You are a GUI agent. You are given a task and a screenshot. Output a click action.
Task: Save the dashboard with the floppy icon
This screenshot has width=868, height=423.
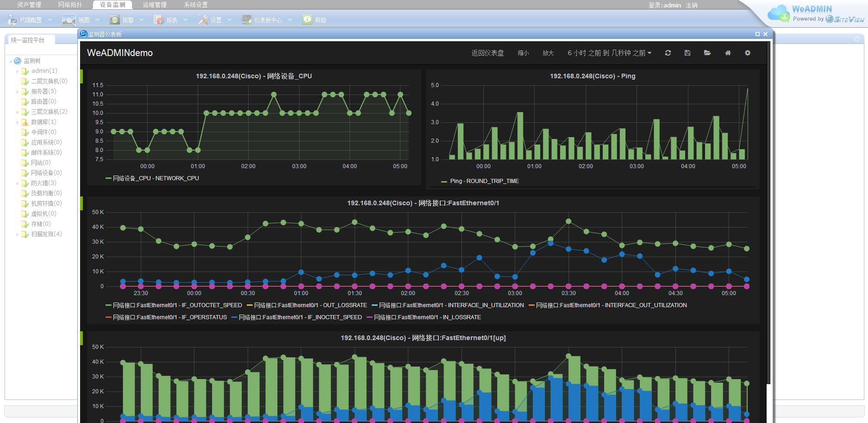pyautogui.click(x=687, y=53)
